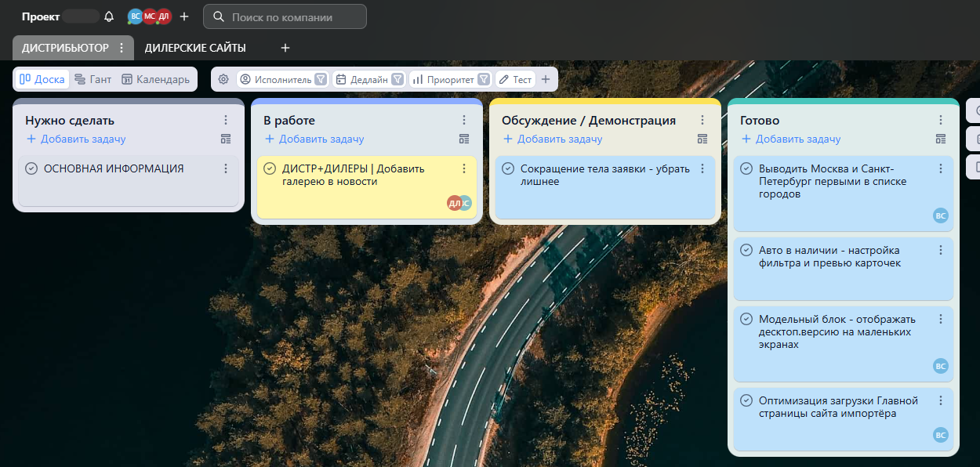980x467 pixels.
Task: Open В работе column options menu
Action: point(464,120)
